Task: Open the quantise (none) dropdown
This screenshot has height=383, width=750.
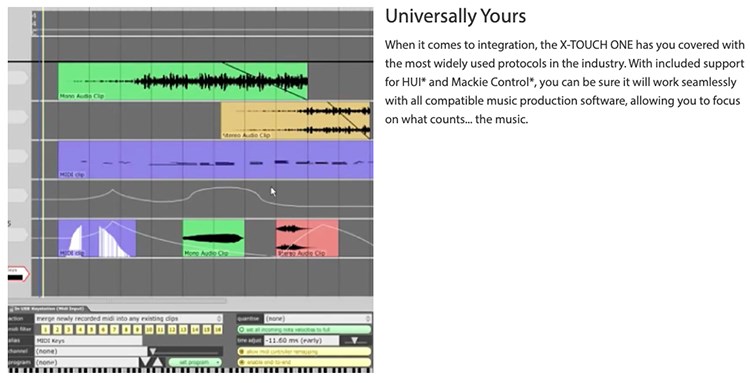Action: 318,318
